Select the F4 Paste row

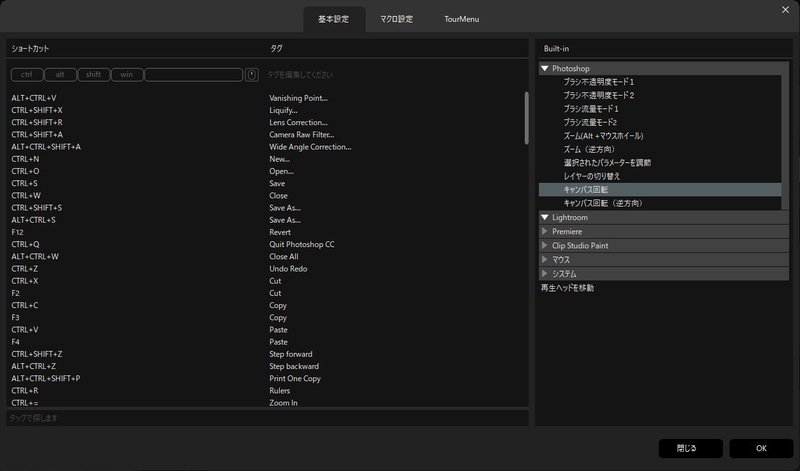[x=265, y=342]
